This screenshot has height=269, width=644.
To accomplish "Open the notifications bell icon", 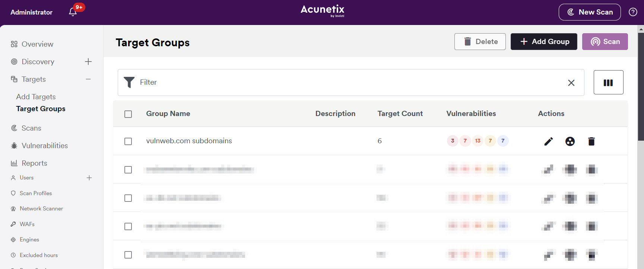I will (x=73, y=12).
